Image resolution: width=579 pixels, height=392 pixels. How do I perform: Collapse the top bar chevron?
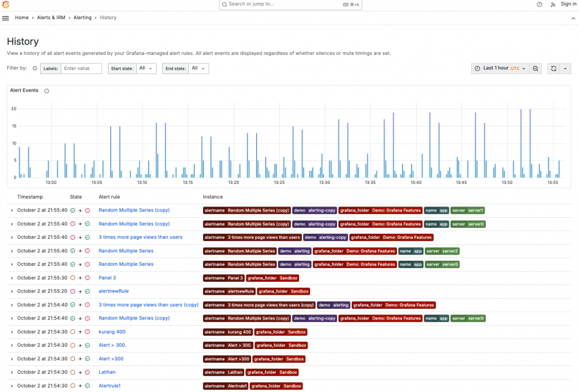pos(573,18)
